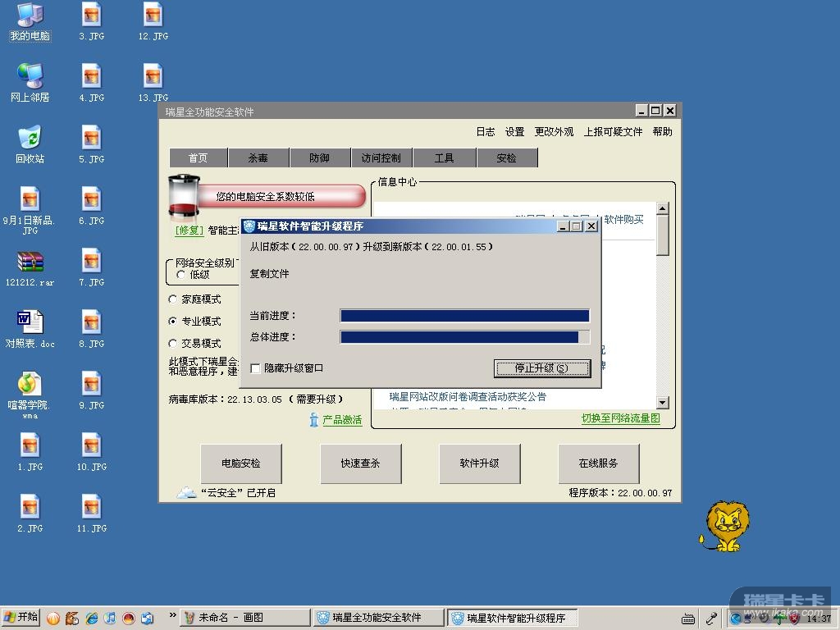
Task: Click info center scrollbar up arrow
Action: click(x=663, y=208)
